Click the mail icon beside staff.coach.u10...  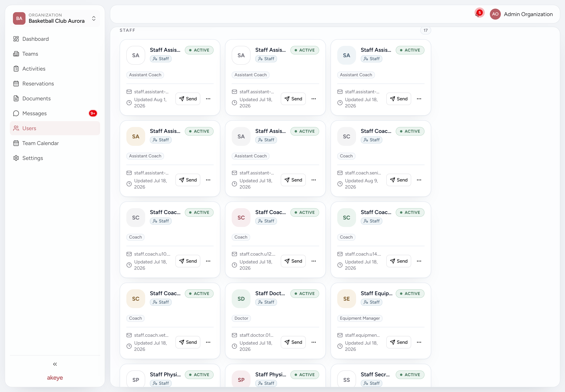tap(129, 254)
